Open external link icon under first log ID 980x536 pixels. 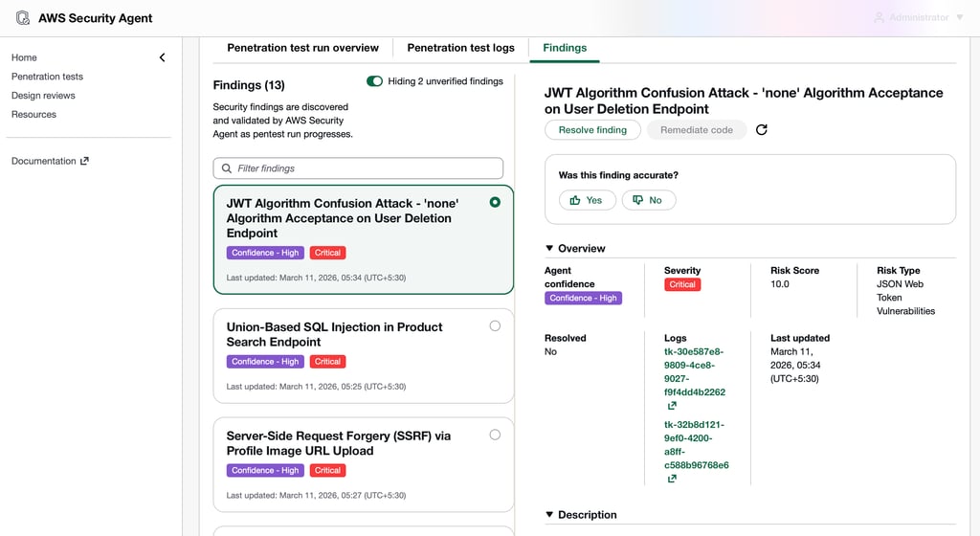pos(672,406)
